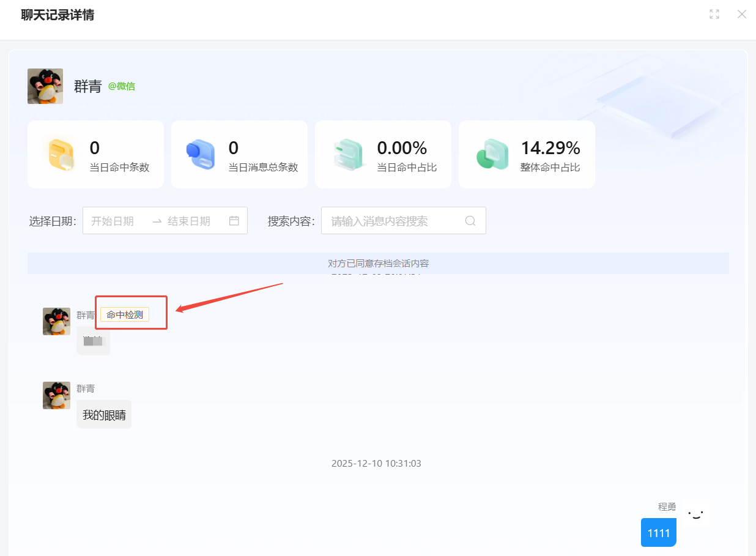The height and width of the screenshot is (556, 756).
Task: Click the yellow daily hit count icon
Action: [x=60, y=154]
